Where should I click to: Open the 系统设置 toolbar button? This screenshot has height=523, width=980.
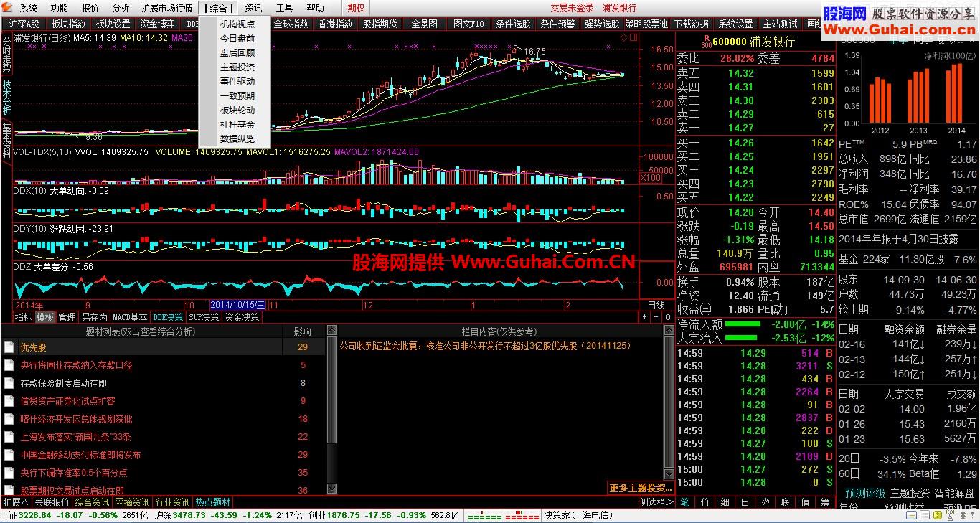[x=736, y=24]
